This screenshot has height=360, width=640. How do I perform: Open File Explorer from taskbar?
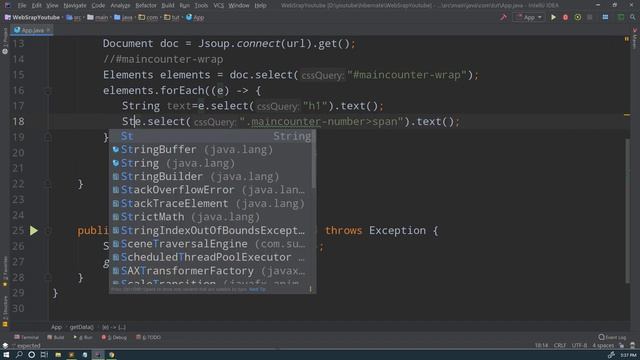coord(58,355)
